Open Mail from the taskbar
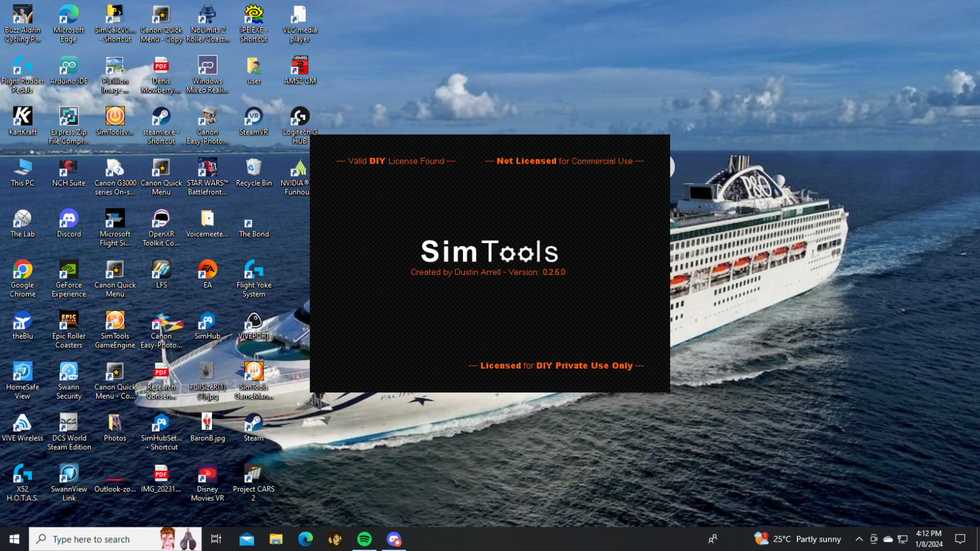980x551 pixels. (247, 539)
